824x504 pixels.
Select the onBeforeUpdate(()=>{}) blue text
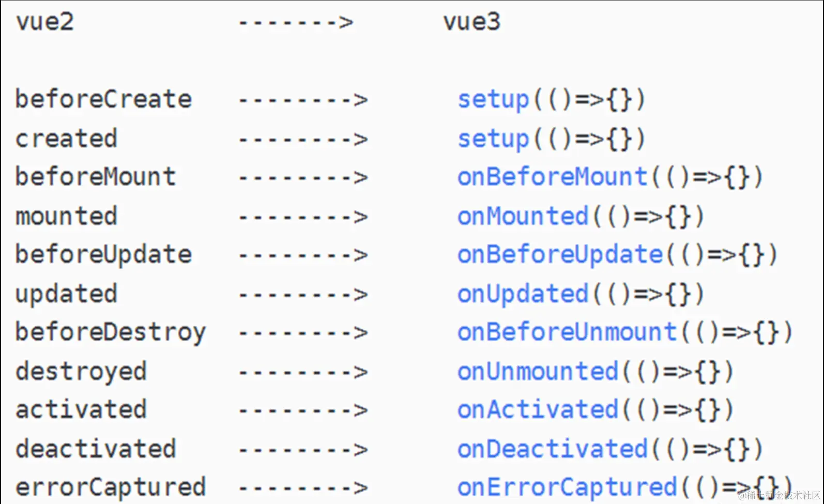tap(617, 255)
